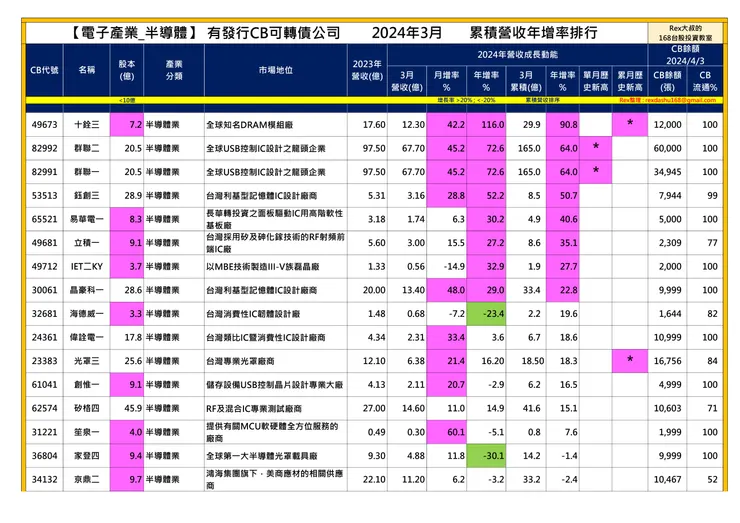Select CB code 32681
The image size is (740, 523).
[x=44, y=313]
